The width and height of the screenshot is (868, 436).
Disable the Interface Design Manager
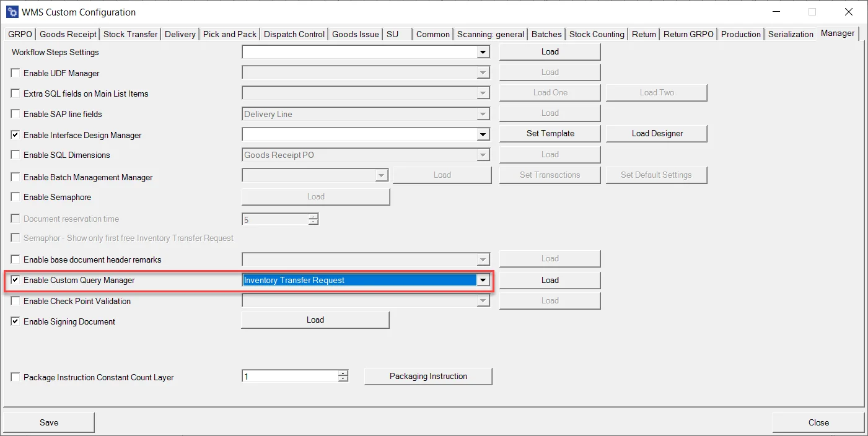[x=15, y=134]
